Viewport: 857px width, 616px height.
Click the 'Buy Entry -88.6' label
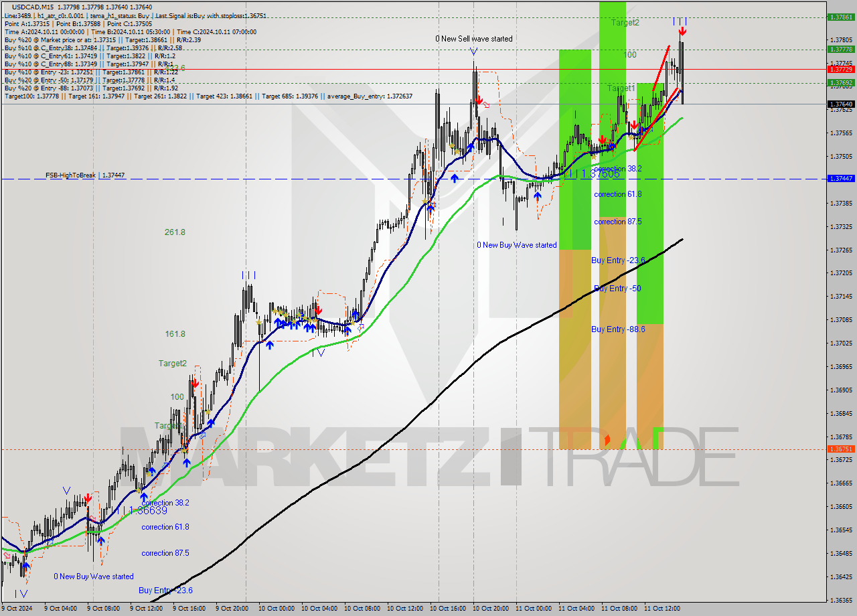(619, 329)
